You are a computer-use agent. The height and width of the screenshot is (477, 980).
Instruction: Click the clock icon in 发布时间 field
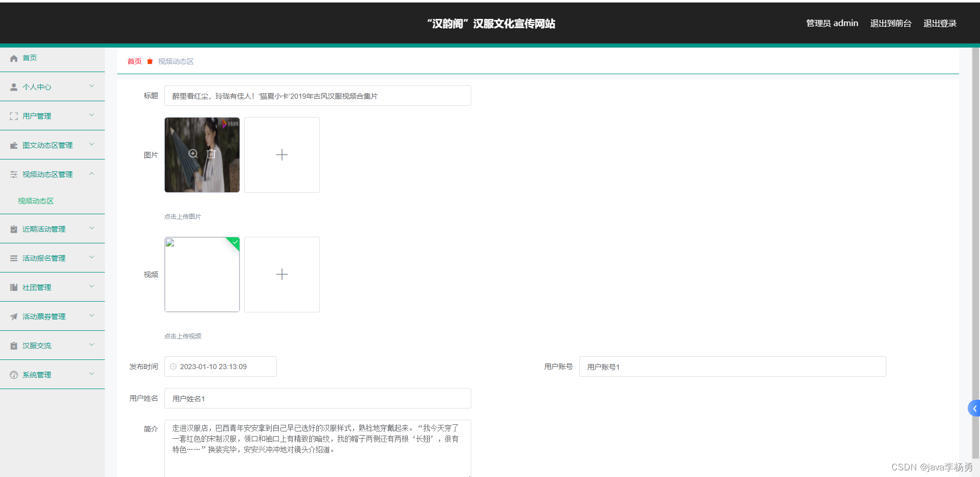[173, 367]
